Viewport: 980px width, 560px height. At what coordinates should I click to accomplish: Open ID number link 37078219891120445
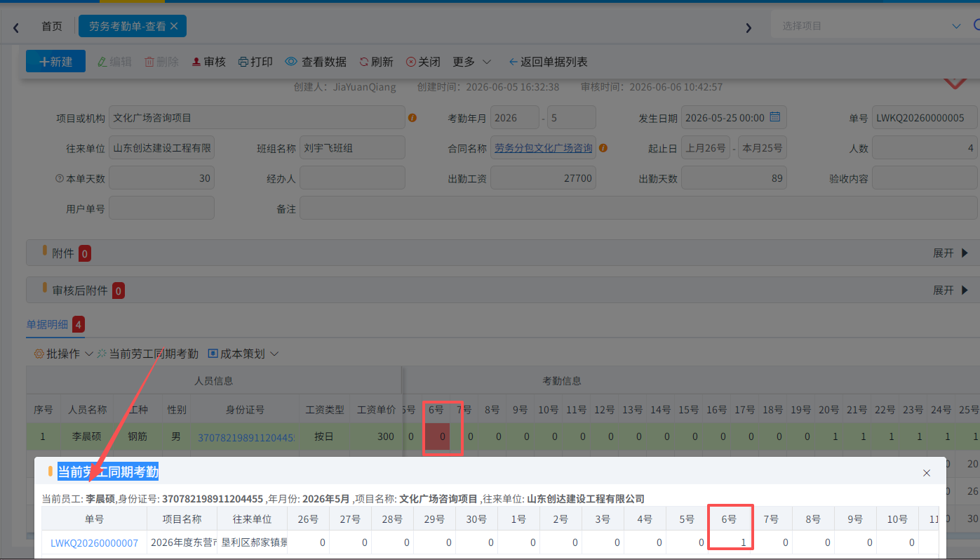coord(246,436)
